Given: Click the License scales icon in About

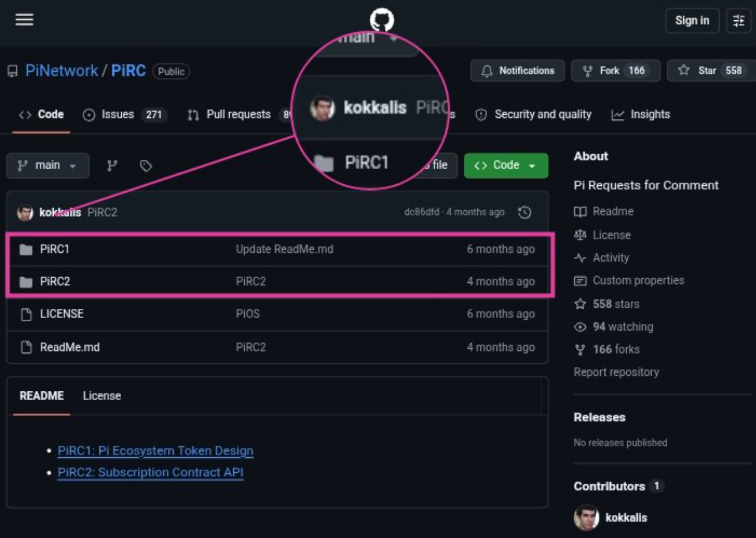Looking at the screenshot, I should (x=580, y=235).
